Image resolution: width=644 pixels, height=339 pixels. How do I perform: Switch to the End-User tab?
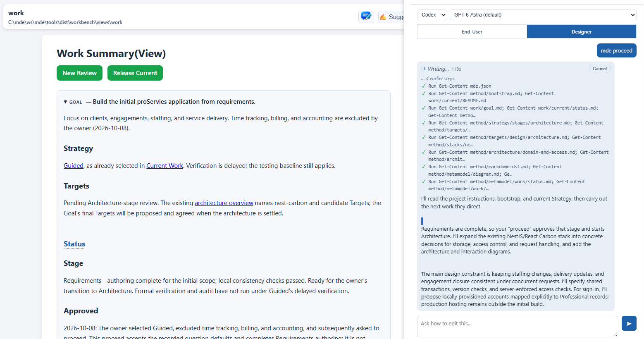[x=472, y=31]
